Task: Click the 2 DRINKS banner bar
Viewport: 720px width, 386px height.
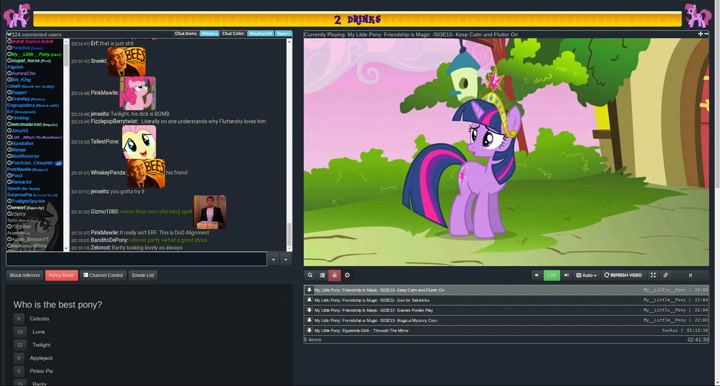Action: pos(357,19)
